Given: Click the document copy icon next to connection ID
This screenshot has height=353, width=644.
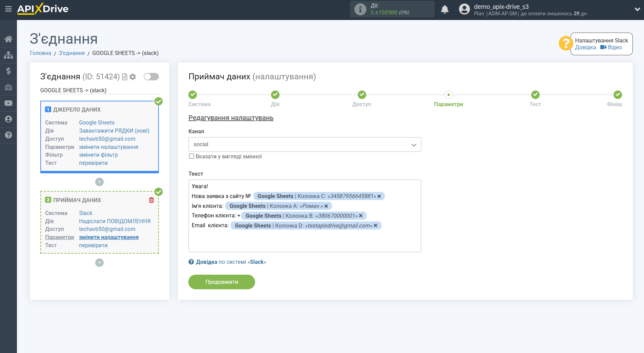Looking at the screenshot, I should [125, 77].
